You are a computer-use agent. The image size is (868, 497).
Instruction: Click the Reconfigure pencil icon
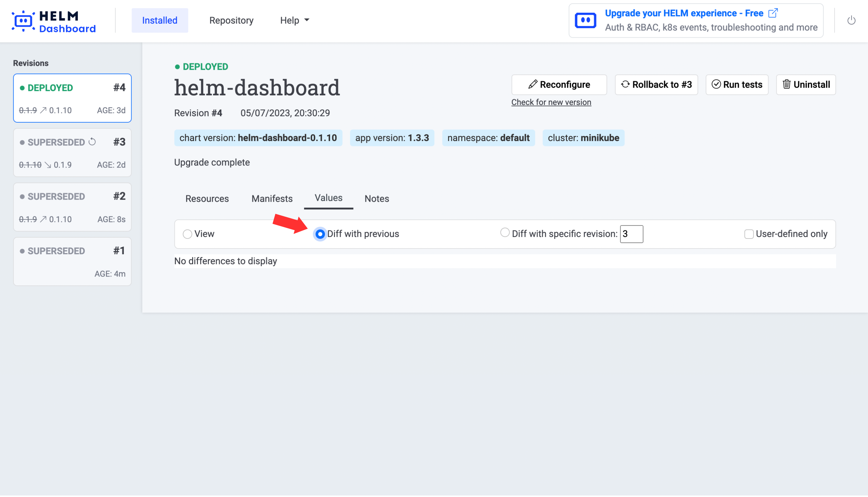(x=533, y=84)
